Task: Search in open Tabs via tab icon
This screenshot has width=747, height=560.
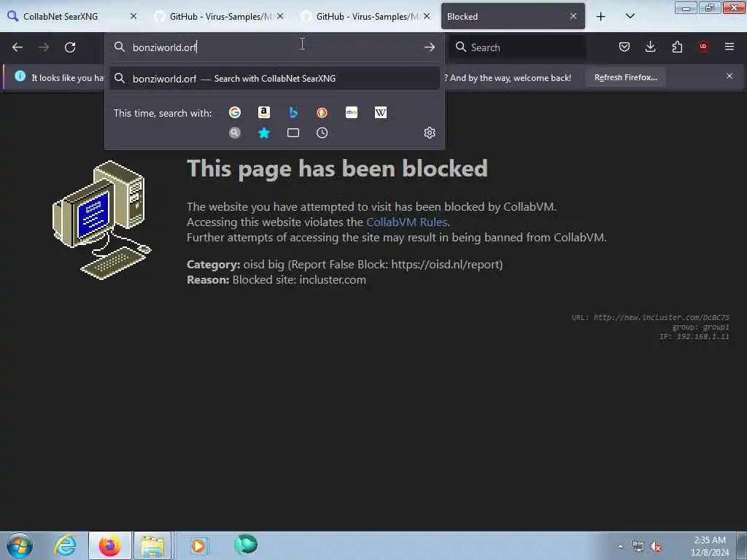Action: coord(293,133)
